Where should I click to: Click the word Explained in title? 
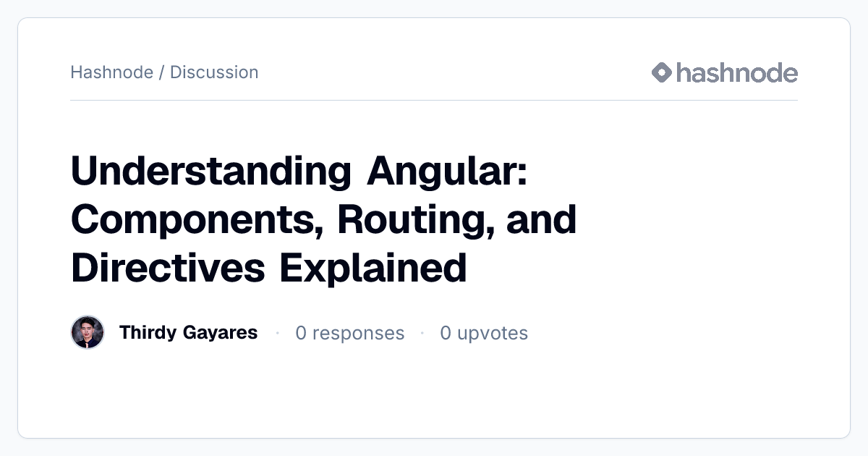click(x=373, y=267)
